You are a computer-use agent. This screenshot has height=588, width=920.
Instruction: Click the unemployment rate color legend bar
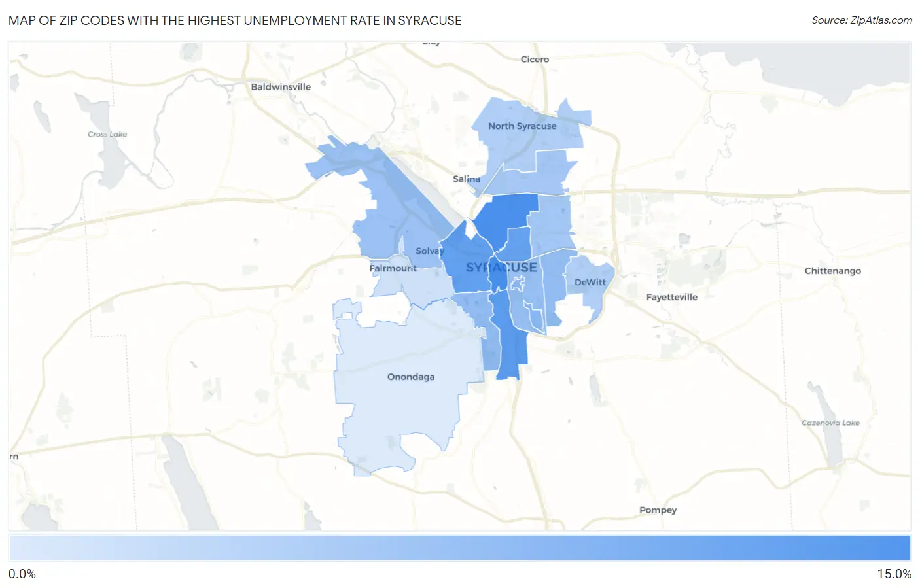(x=459, y=548)
